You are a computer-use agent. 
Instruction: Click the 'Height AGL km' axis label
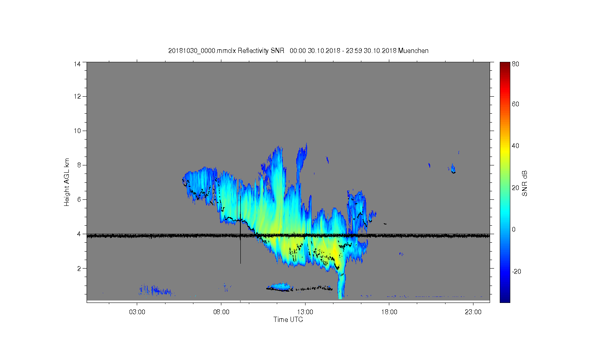67,182
